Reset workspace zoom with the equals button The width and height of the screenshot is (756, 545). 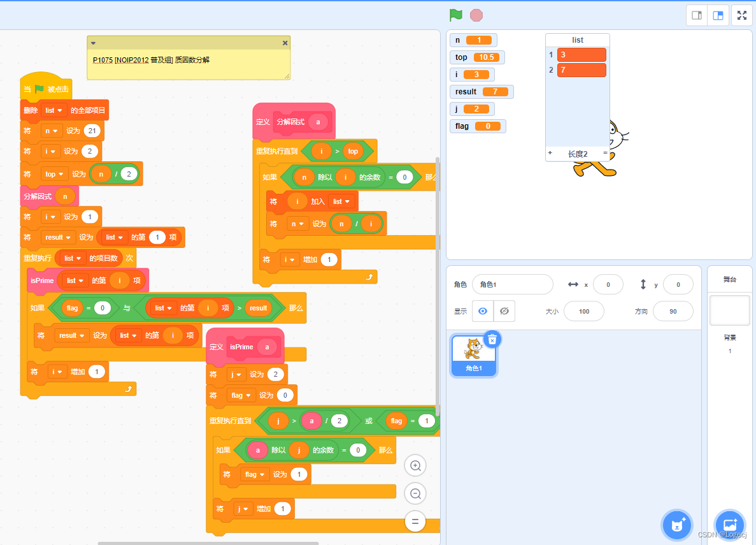(415, 521)
